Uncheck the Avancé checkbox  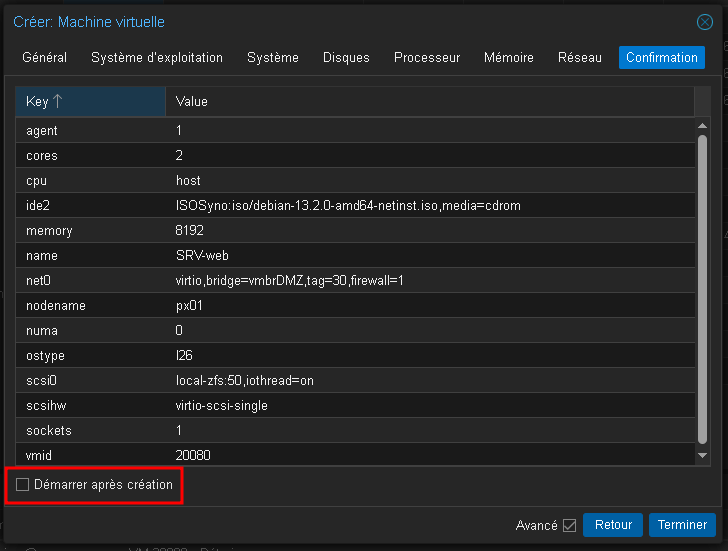click(570, 525)
